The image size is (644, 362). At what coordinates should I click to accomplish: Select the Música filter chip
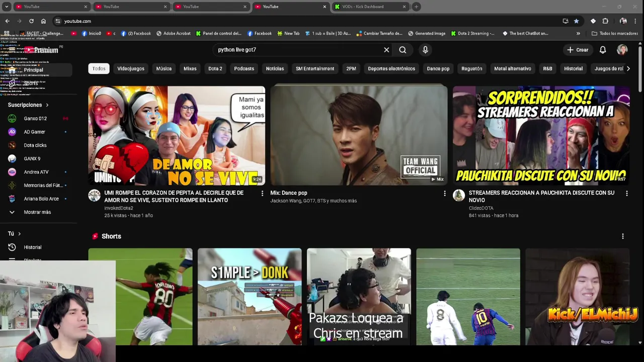(x=164, y=68)
